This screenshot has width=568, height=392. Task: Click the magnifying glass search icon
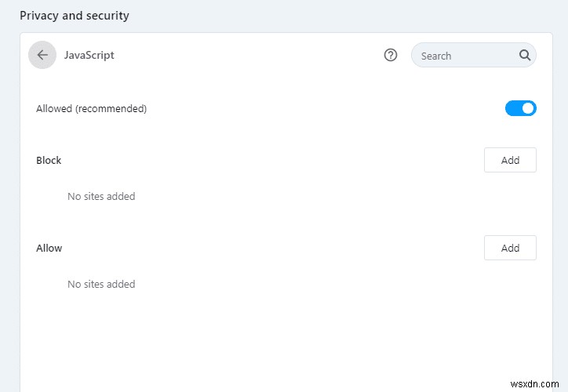click(x=525, y=56)
